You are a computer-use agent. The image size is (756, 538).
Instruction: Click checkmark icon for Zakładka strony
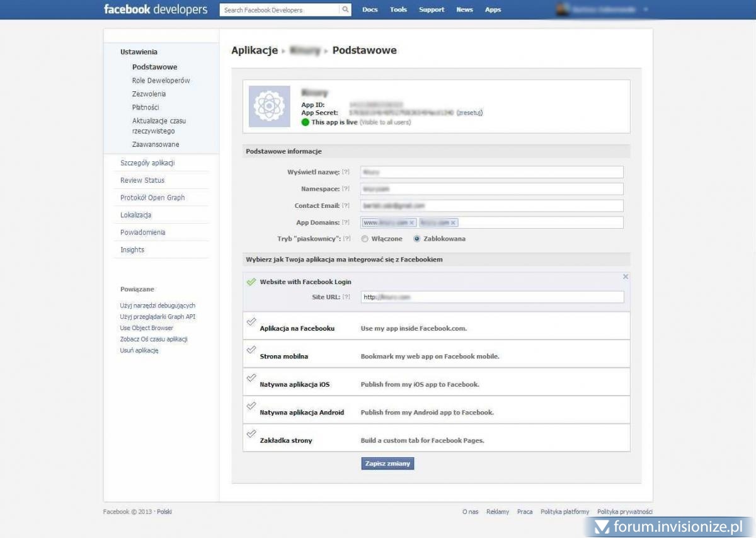(251, 433)
